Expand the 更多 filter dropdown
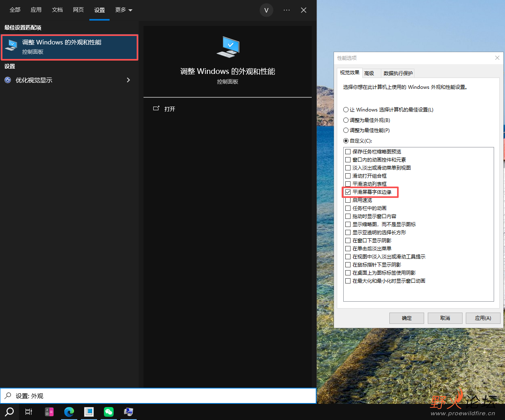Image resolution: width=505 pixels, height=420 pixels. pos(124,10)
